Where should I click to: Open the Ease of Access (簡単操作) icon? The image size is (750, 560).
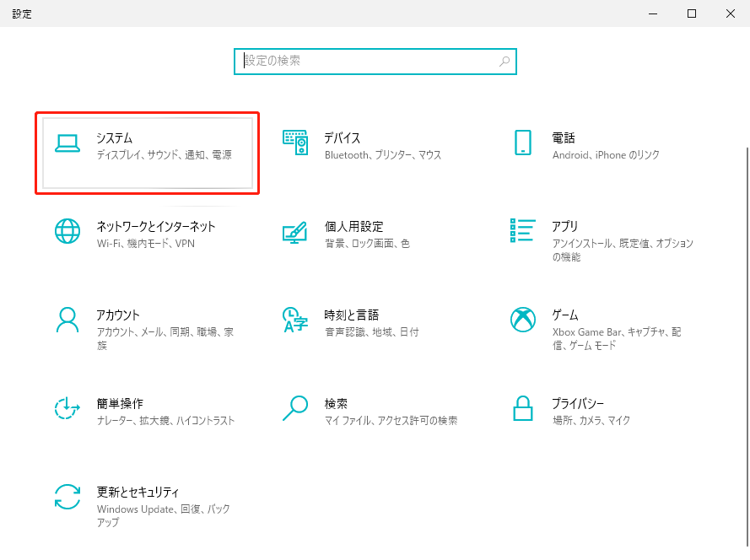tap(67, 408)
